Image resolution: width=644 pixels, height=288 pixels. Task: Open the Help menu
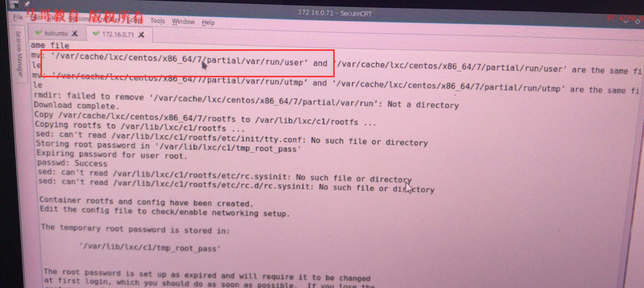pos(208,22)
